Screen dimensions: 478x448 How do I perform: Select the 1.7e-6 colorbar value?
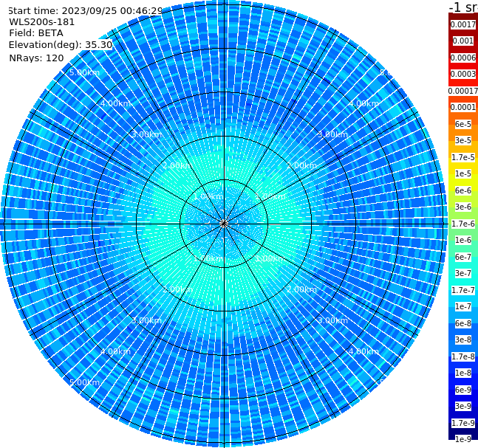463,224
